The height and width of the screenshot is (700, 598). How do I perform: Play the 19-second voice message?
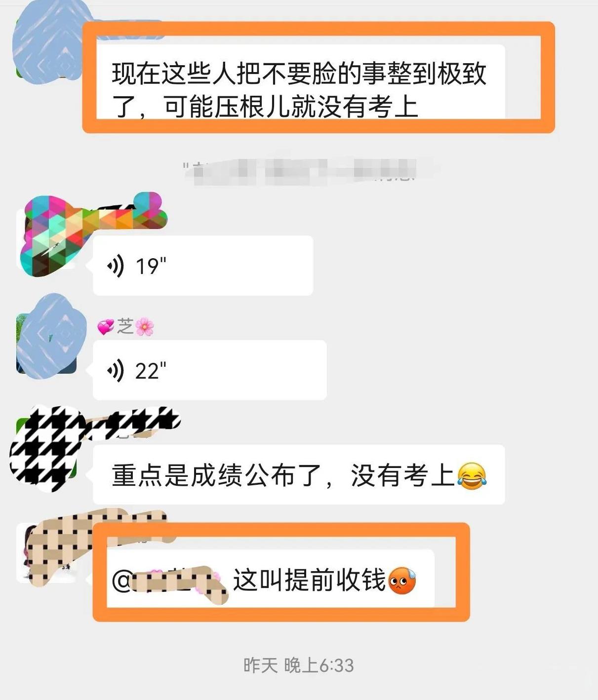[x=203, y=266]
